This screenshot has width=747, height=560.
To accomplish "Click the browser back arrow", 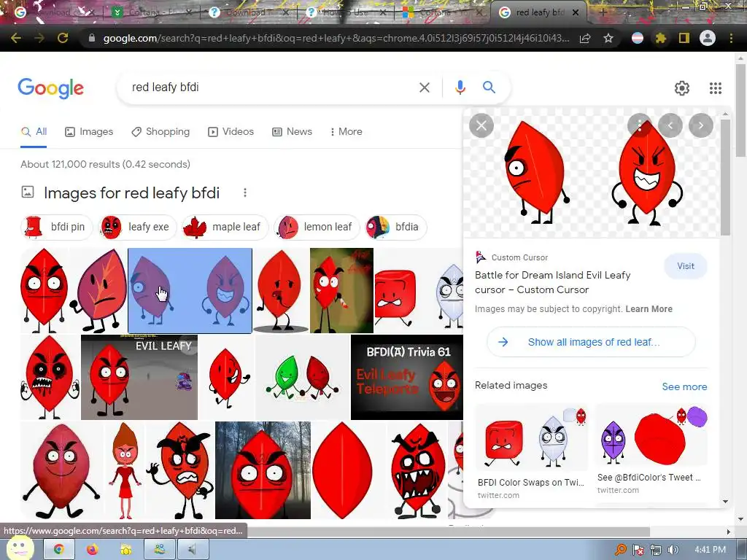I will click(x=16, y=38).
